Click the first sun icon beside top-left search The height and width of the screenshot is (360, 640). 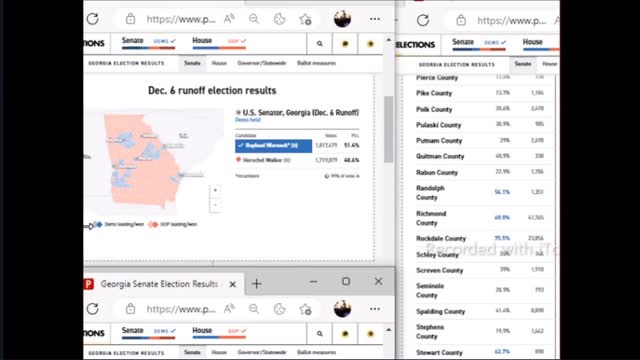[x=345, y=44]
